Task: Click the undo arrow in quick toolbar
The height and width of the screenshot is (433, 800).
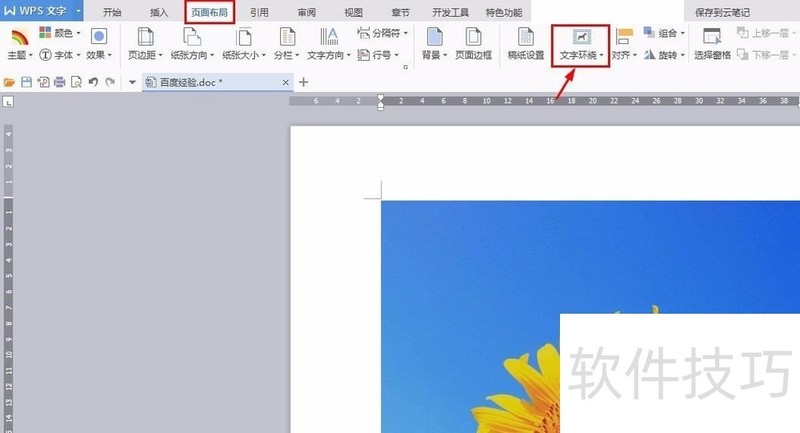Action: (92, 81)
